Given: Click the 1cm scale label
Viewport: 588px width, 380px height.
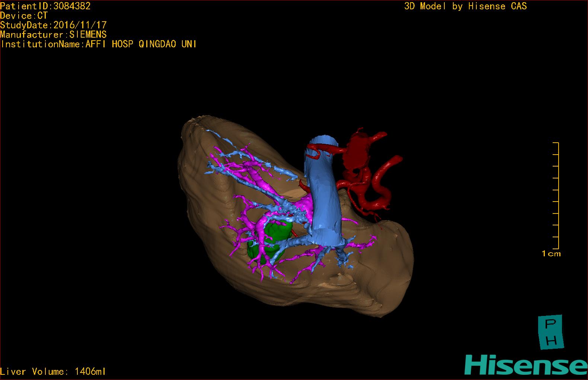Looking at the screenshot, I should point(551,254).
